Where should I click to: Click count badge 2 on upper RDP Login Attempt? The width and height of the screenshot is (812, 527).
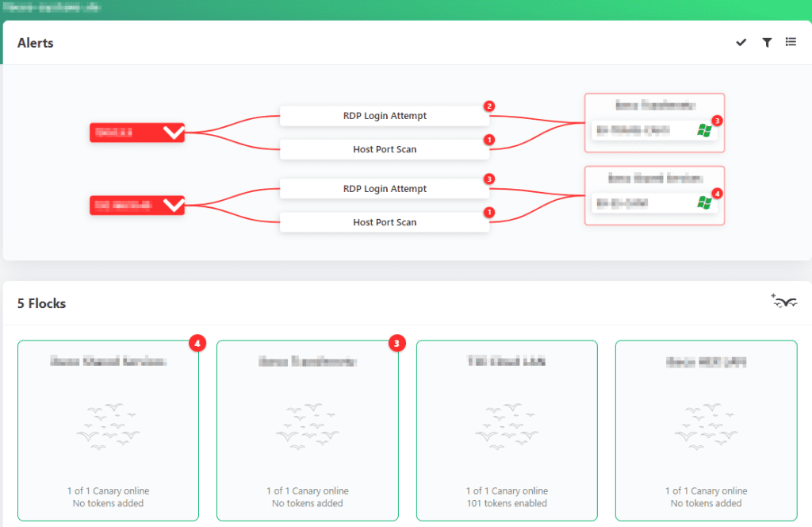click(489, 106)
